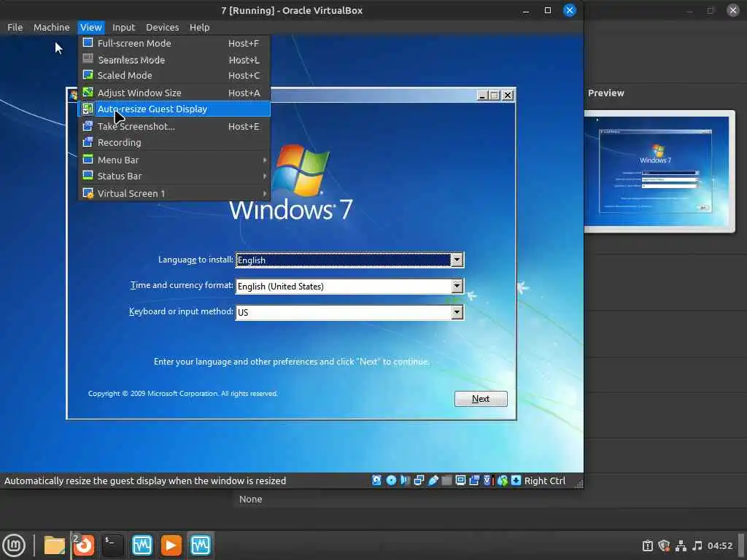Click the 'Automatically resize the guest display' status text
747x560 pixels.
145,481
